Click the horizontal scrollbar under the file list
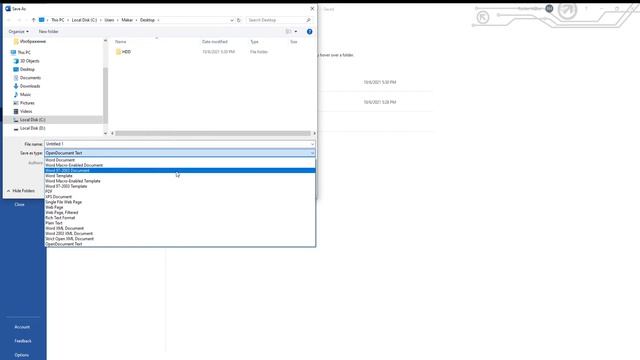The image size is (640, 360). (213, 133)
